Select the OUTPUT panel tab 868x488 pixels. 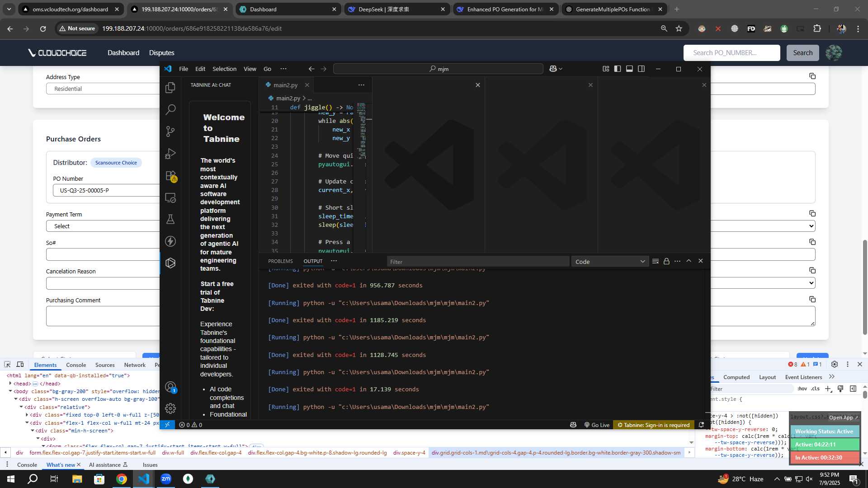[x=313, y=261]
